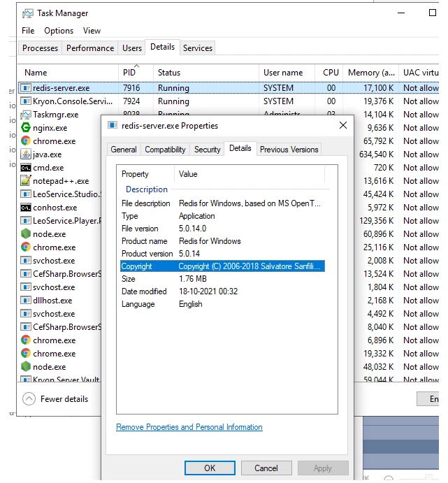Select the Size 1.76 MB row
The image size is (448, 483).
coord(222,279)
